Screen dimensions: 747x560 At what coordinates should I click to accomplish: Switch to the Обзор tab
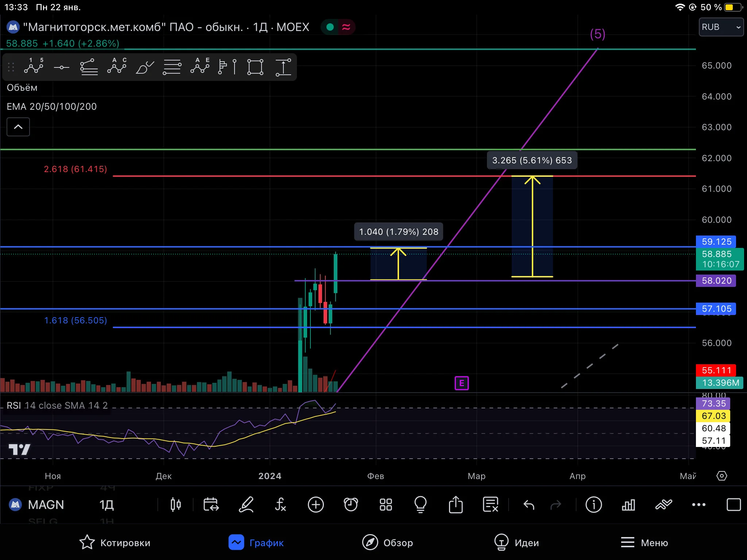click(x=387, y=542)
